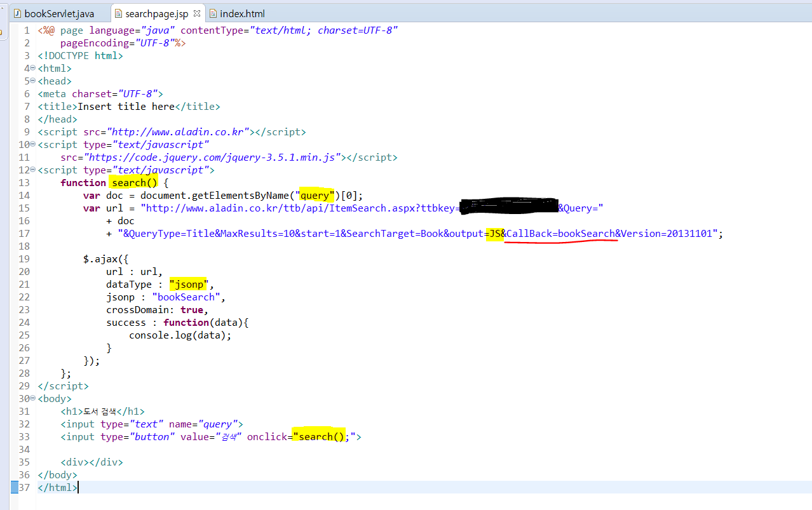Screen dimensions: 812x510
Task: Click the 'success : function(data){' line
Action: click(x=177, y=323)
